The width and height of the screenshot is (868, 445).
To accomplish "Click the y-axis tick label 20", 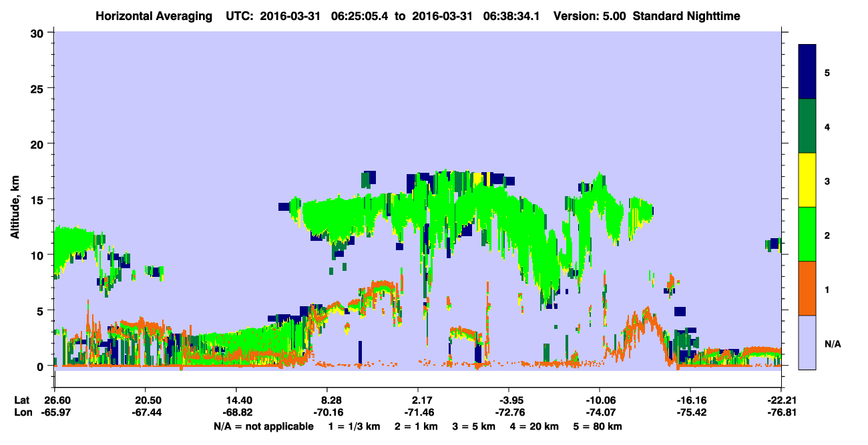I will pos(39,143).
